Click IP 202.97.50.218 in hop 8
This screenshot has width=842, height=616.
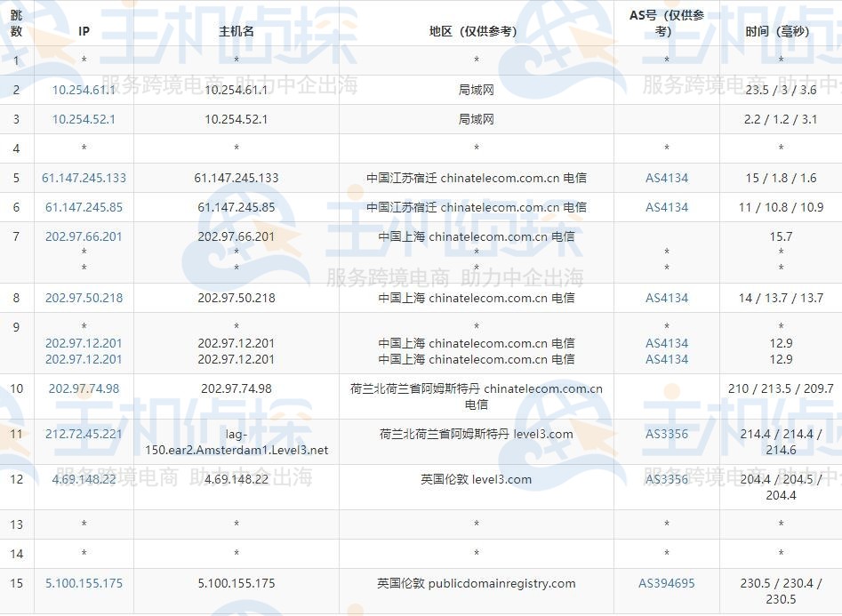coord(83,298)
